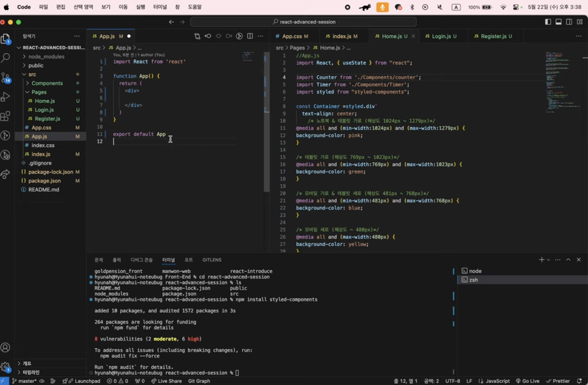Viewport: 588px width, 385px height.
Task: Toggle secondary sidebar visibility
Action: (x=569, y=22)
